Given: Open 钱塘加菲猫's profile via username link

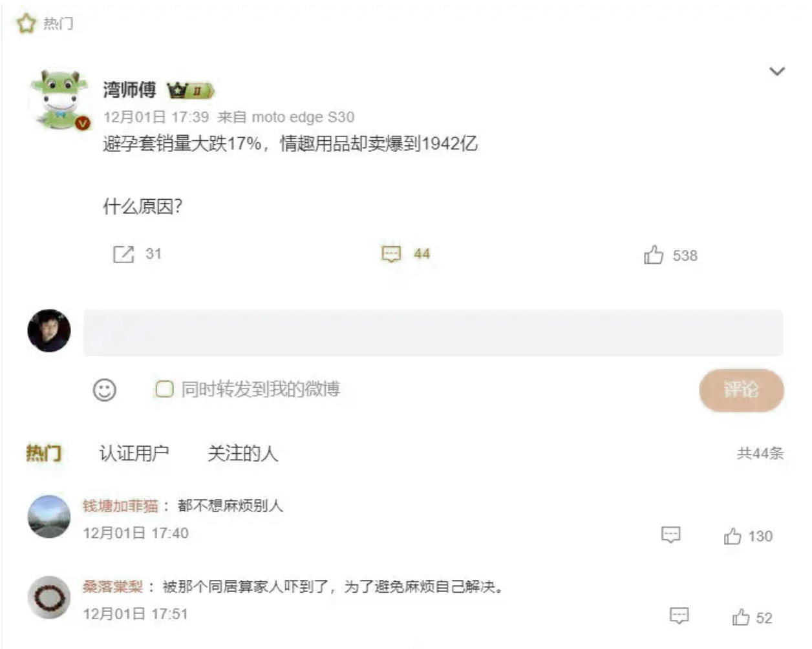Looking at the screenshot, I should (x=120, y=505).
